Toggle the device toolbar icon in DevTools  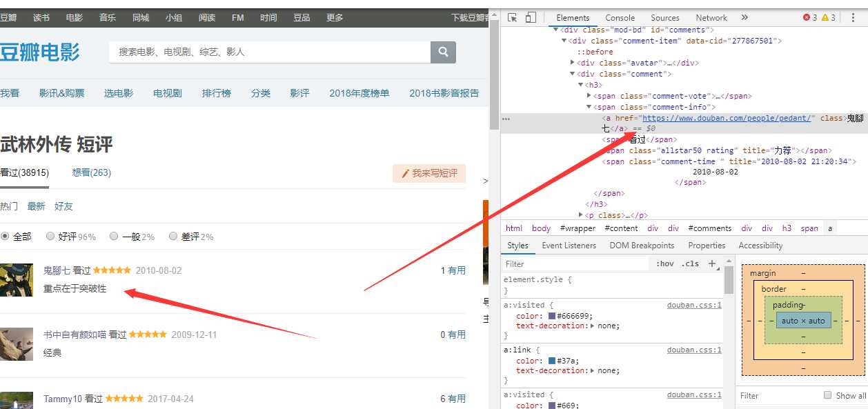click(x=530, y=17)
